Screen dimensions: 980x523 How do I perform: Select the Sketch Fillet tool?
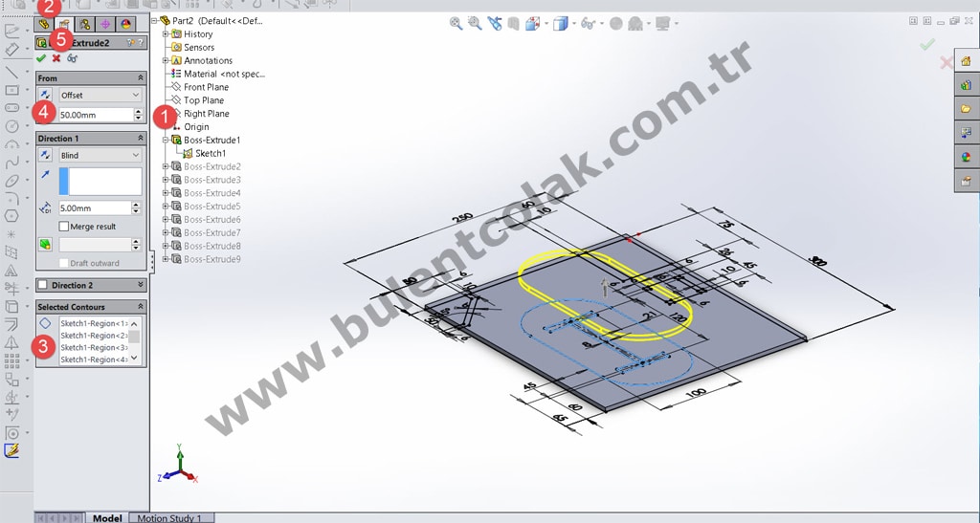coord(11,199)
